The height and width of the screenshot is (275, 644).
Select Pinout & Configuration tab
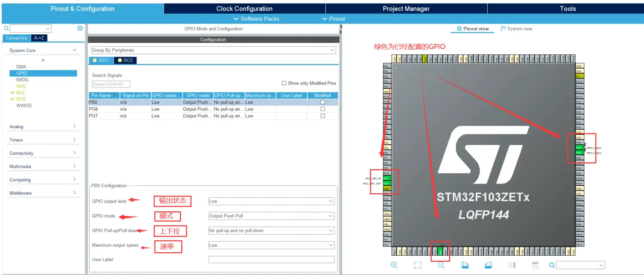click(x=82, y=9)
